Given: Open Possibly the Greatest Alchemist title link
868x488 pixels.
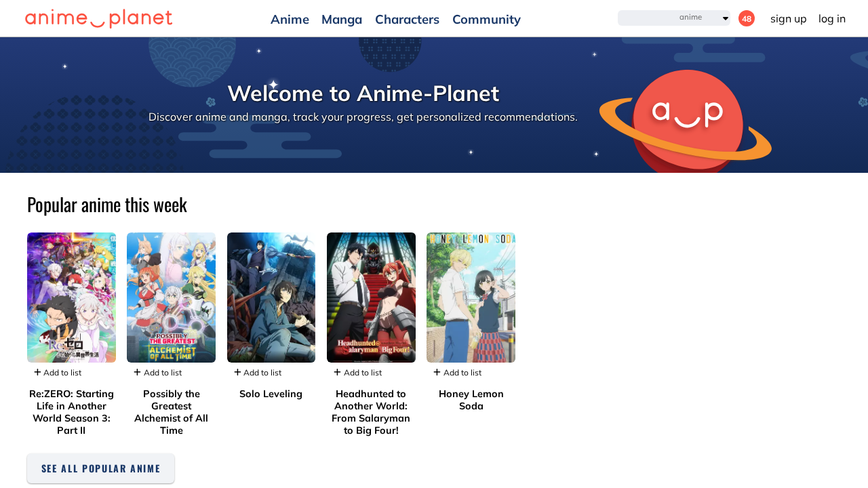Looking at the screenshot, I should (x=171, y=412).
